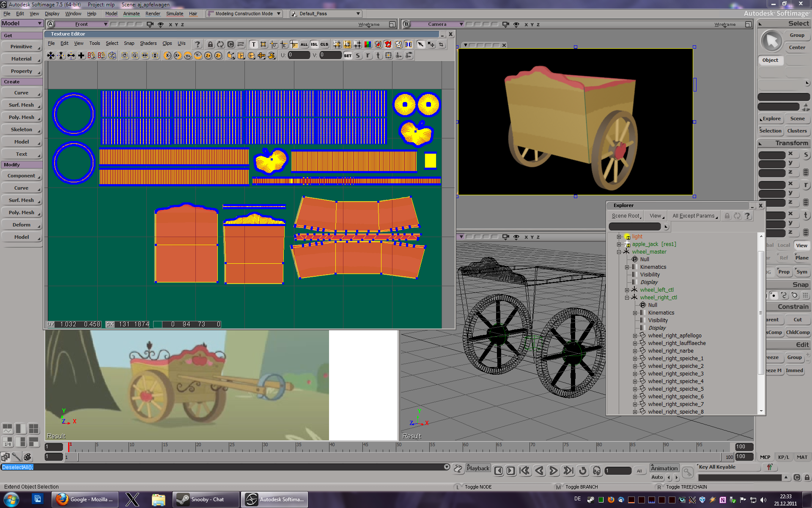The image size is (812, 508).
Task: Open the Modeling Construction Mode dropdown
Action: pyautogui.click(x=244, y=14)
